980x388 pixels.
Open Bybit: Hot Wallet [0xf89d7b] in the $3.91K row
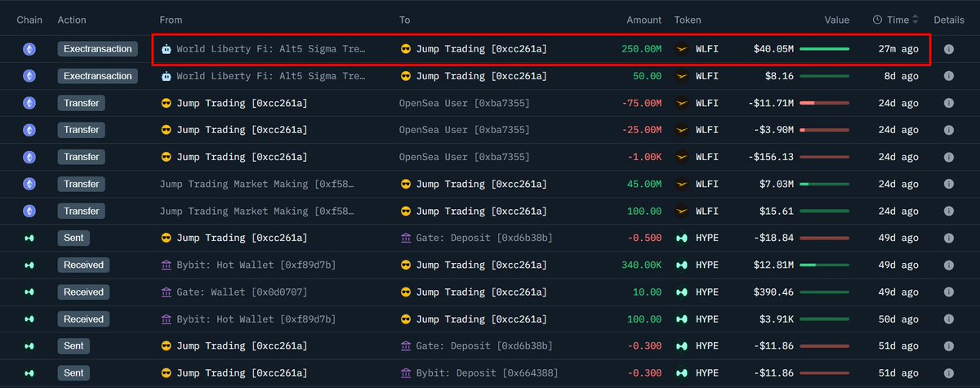click(256, 319)
